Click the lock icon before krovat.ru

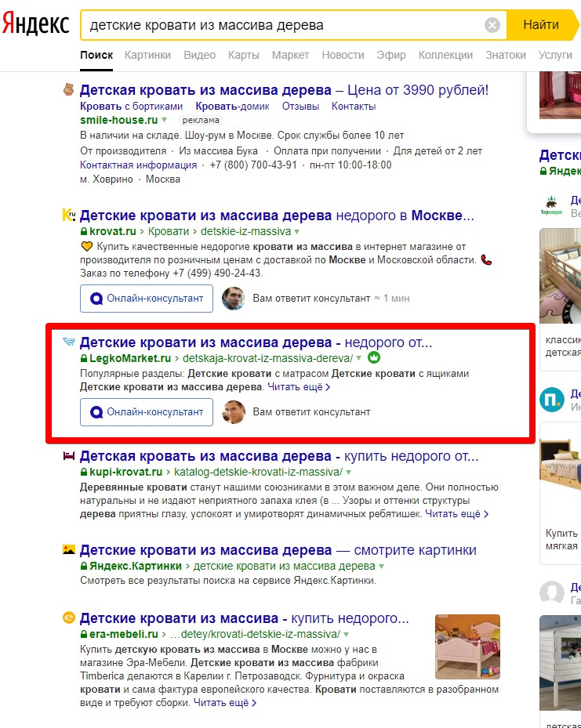pyautogui.click(x=84, y=231)
